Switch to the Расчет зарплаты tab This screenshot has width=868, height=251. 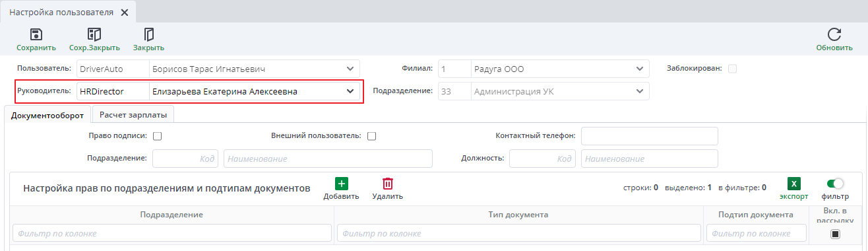point(133,115)
